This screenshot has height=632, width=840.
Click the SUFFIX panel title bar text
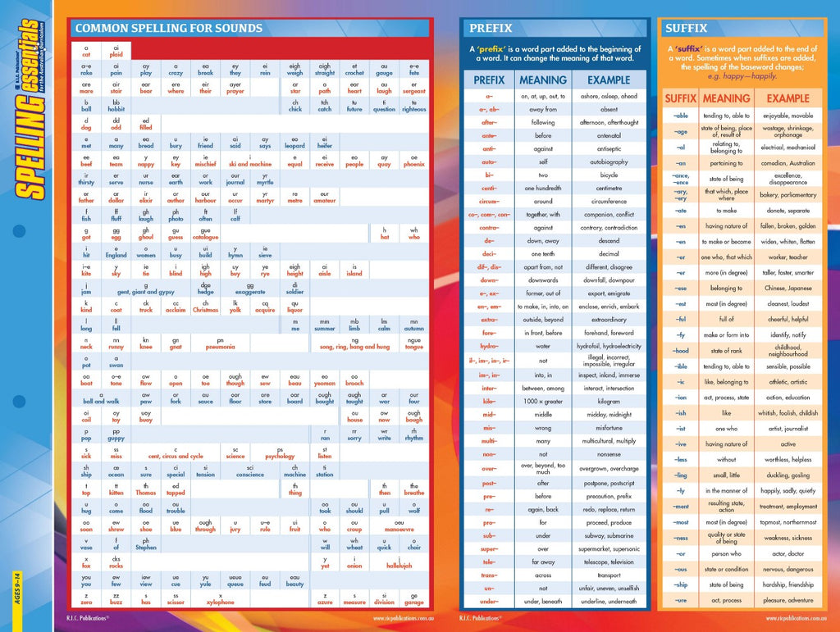point(687,29)
